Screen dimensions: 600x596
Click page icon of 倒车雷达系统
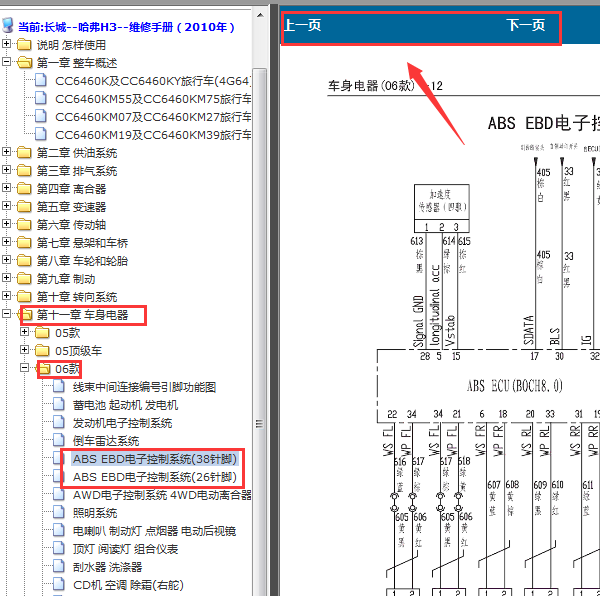point(59,440)
